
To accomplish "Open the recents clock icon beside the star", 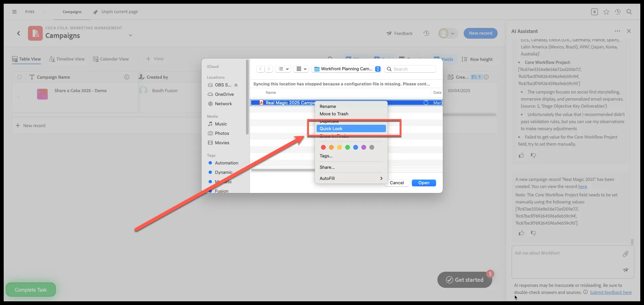I will click(x=618, y=12).
